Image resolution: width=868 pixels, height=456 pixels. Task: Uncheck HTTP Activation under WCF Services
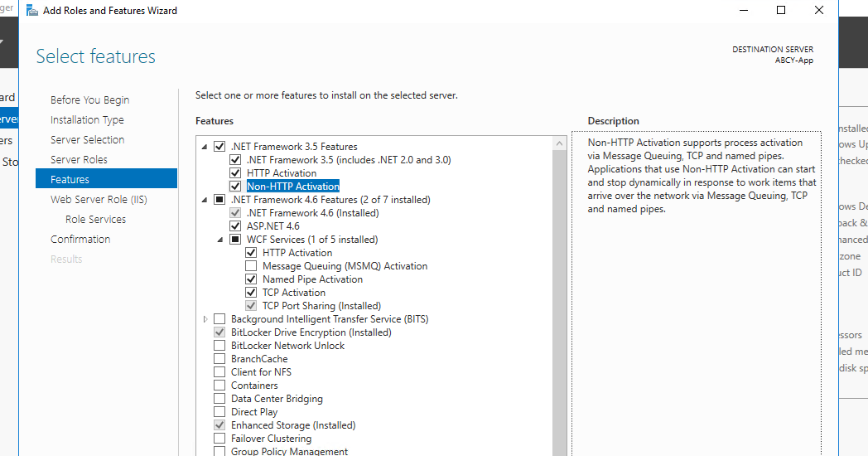[251, 253]
